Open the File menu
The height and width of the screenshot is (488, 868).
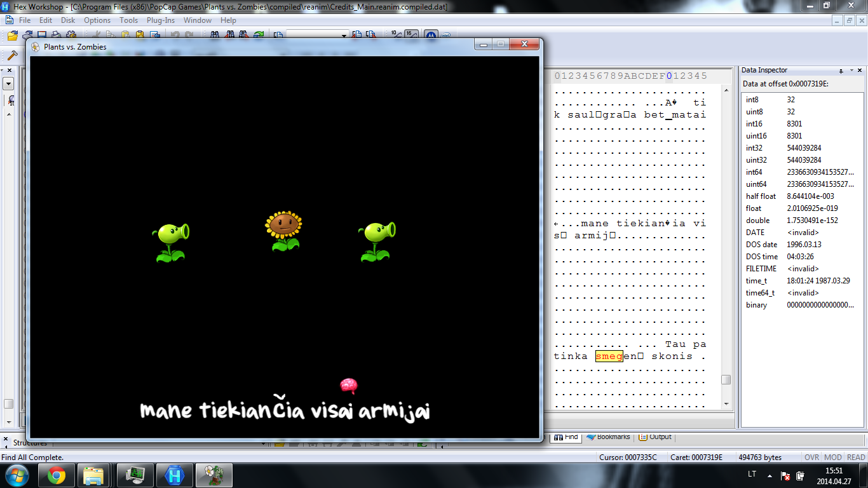25,20
